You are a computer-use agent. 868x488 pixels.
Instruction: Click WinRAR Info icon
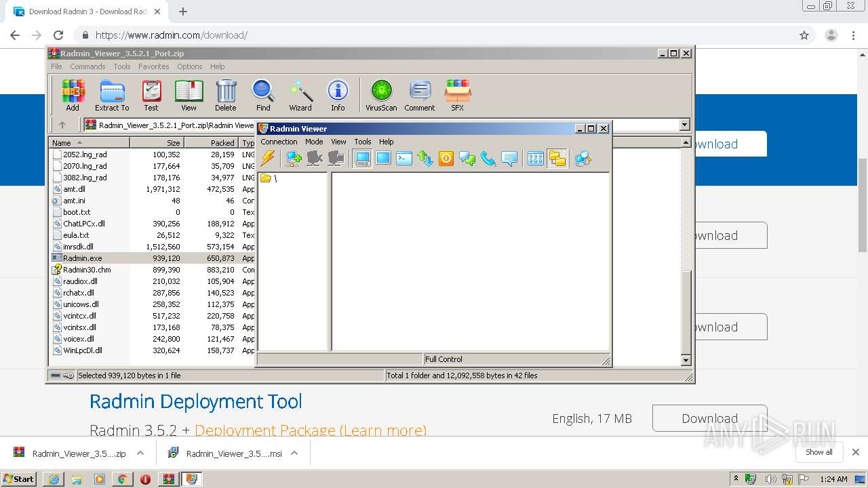(338, 95)
